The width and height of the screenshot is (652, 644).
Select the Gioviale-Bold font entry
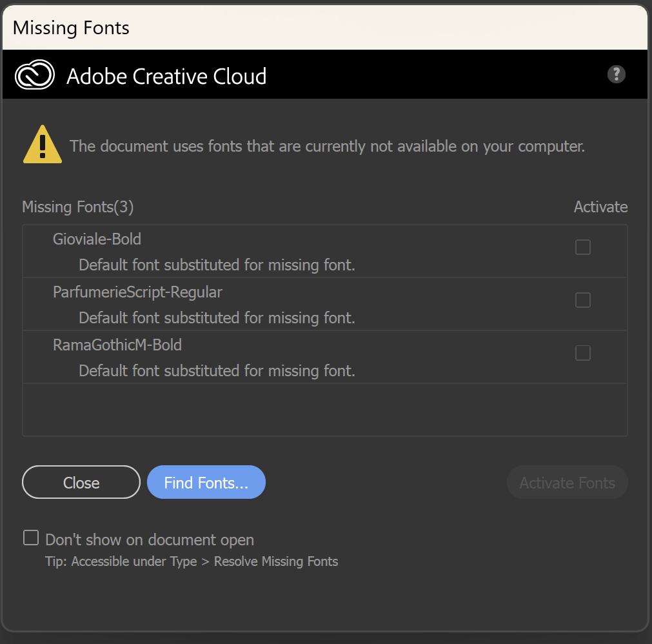pyautogui.click(x=97, y=239)
